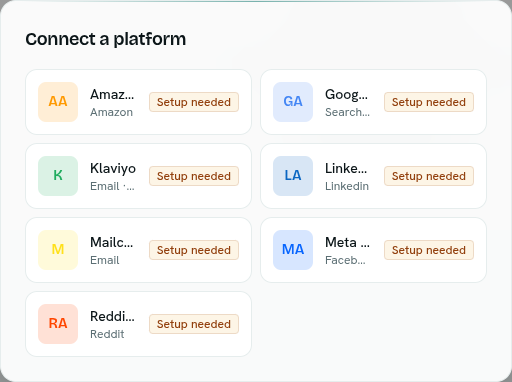This screenshot has height=382, width=512.
Task: Click the "Email" subtitle under Mailchimp
Action: tap(105, 260)
